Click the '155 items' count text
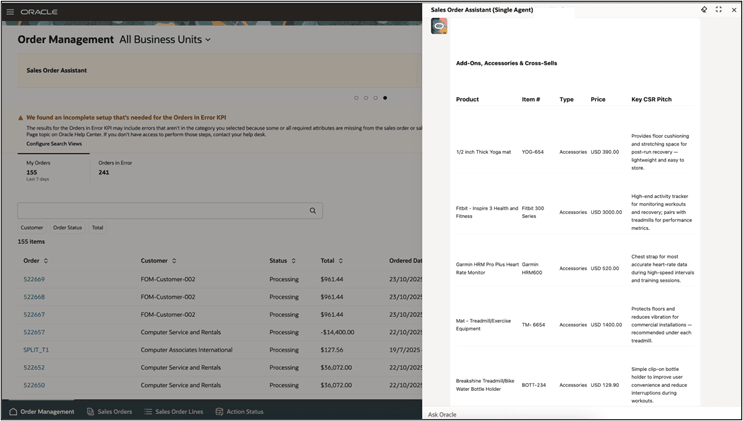The image size is (743, 421). point(31,242)
